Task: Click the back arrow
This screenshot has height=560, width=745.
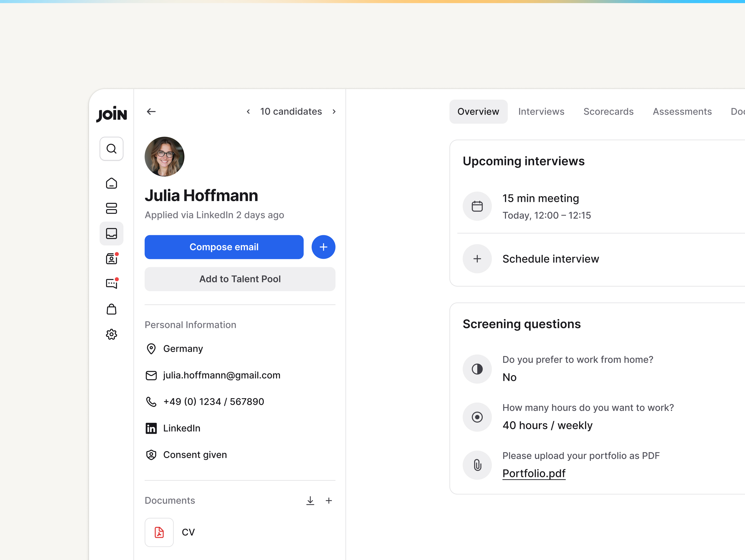Action: [x=151, y=112]
